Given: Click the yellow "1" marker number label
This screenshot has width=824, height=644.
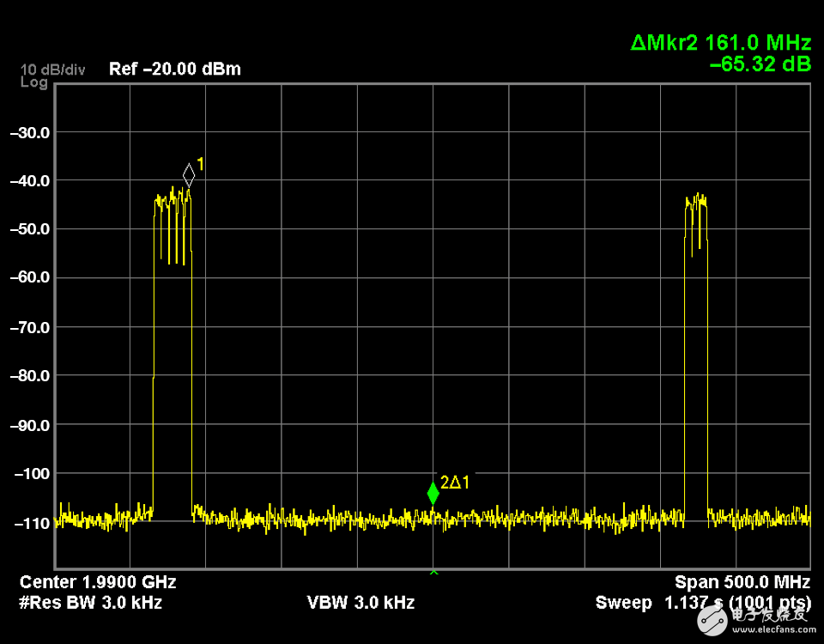Looking at the screenshot, I should pyautogui.click(x=201, y=163).
